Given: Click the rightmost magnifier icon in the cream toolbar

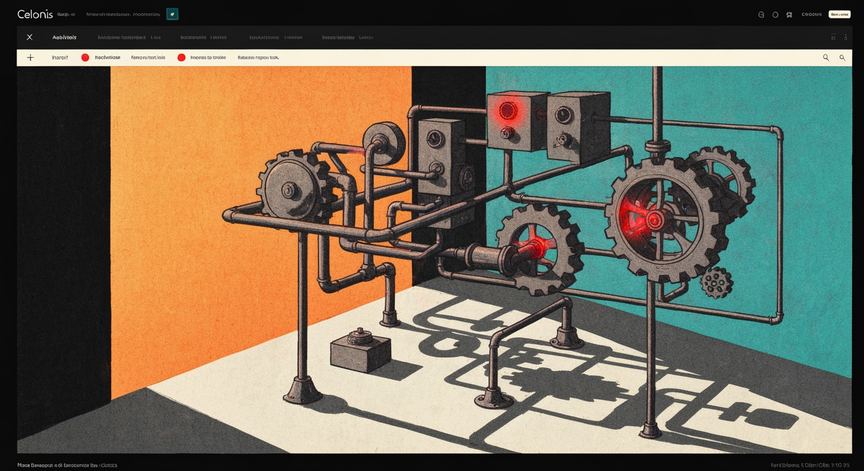Looking at the screenshot, I should pyautogui.click(x=842, y=57).
